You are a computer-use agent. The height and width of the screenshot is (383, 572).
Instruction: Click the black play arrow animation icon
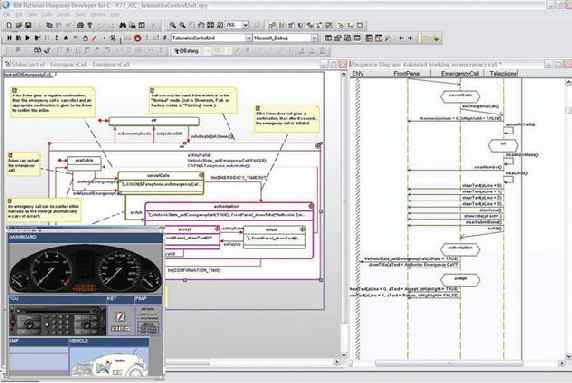tap(28, 38)
